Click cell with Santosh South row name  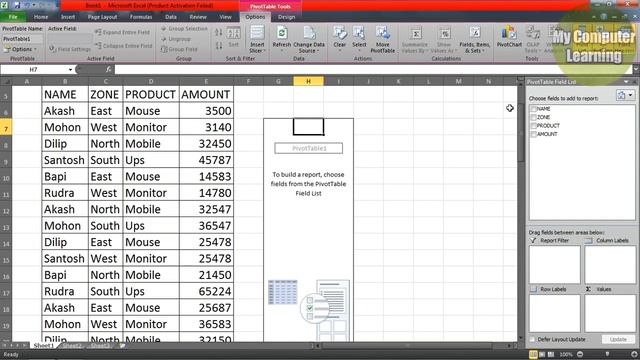click(65, 160)
